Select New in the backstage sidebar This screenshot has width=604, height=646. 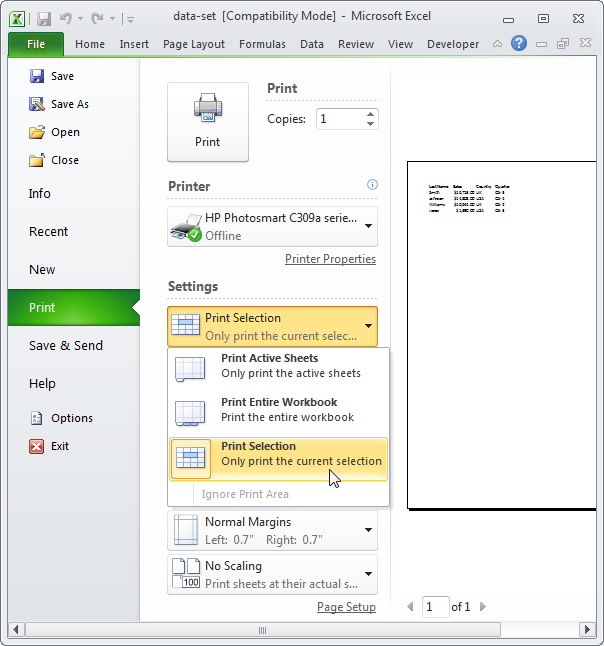[42, 269]
